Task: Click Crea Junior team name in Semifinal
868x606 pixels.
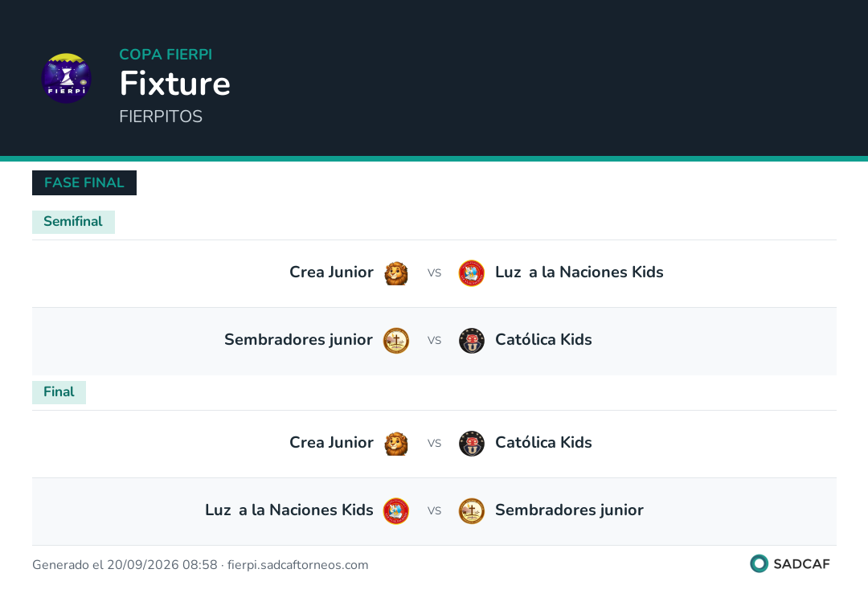Action: [331, 272]
